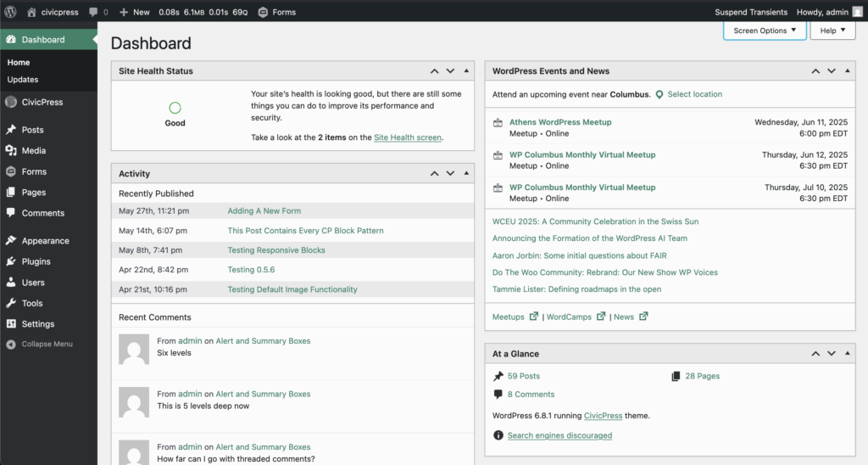Click the Pages icon in sidebar
The height and width of the screenshot is (465, 868).
coord(11,193)
